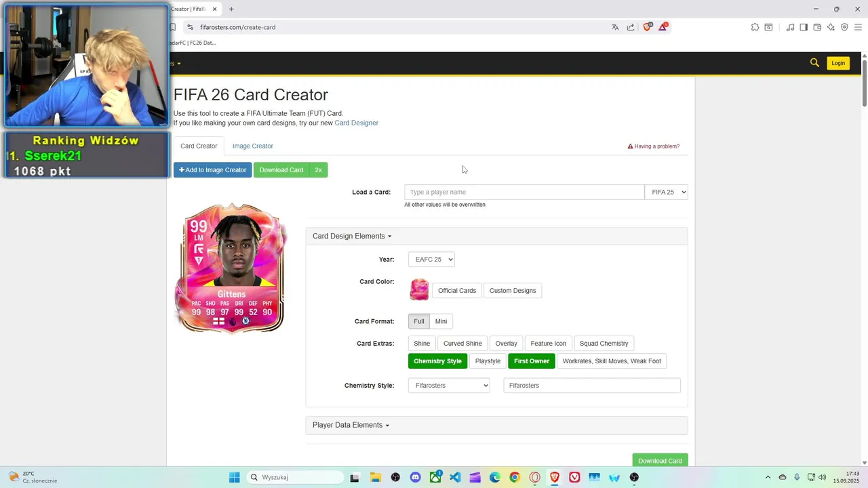Open the Official Cards selector
868x488 pixels.
coord(457,291)
